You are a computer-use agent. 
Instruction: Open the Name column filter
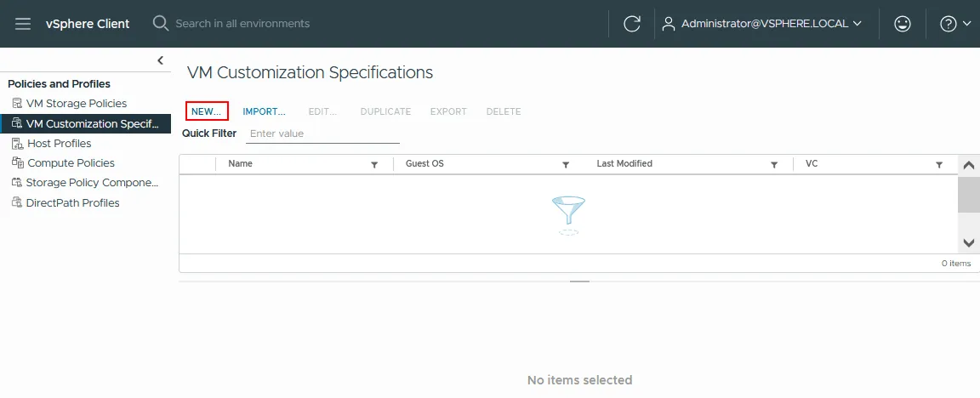click(374, 164)
